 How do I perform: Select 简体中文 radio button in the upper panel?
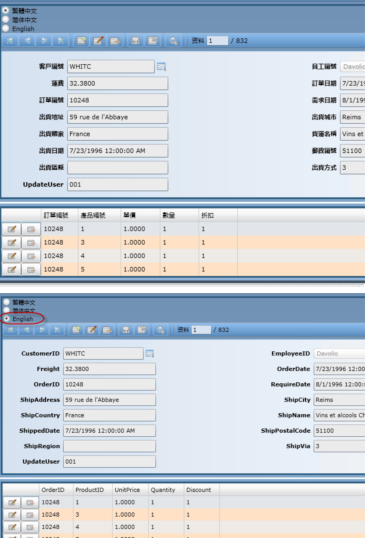coord(5,20)
